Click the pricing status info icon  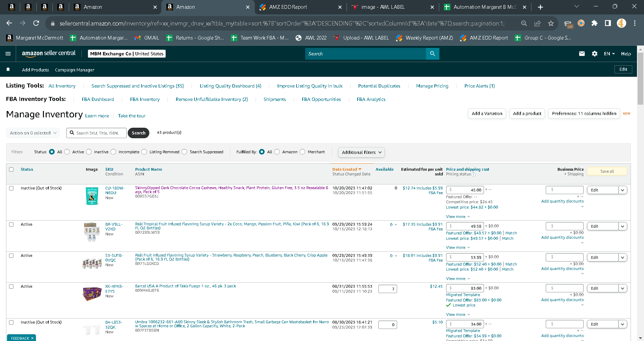coord(474,175)
